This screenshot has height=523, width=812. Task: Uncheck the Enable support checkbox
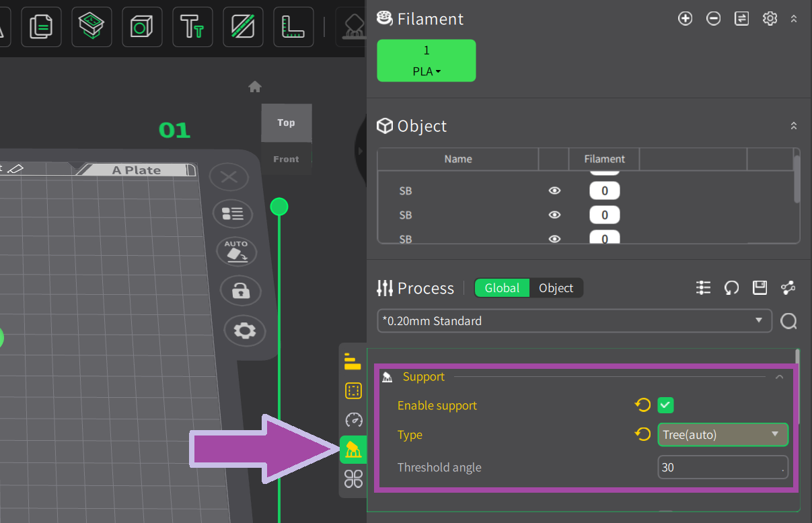coord(665,405)
